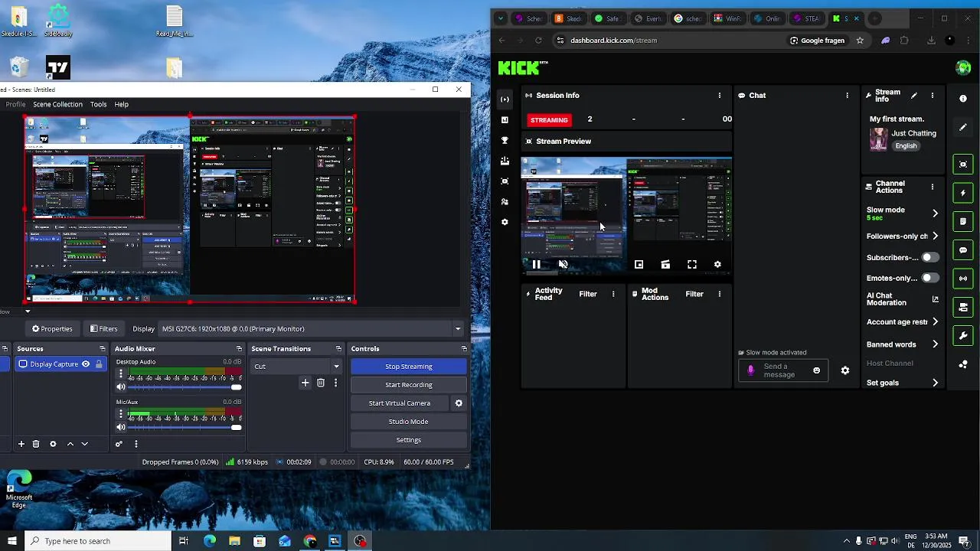
Task: Delete the scene transition with trash icon
Action: 321,383
